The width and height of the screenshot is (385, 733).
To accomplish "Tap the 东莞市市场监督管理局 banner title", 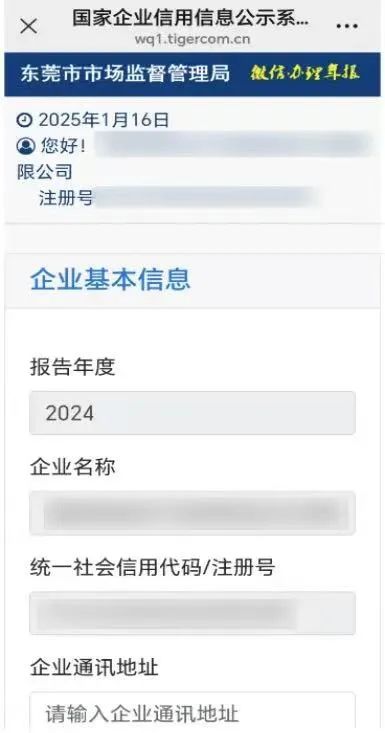I will point(125,74).
